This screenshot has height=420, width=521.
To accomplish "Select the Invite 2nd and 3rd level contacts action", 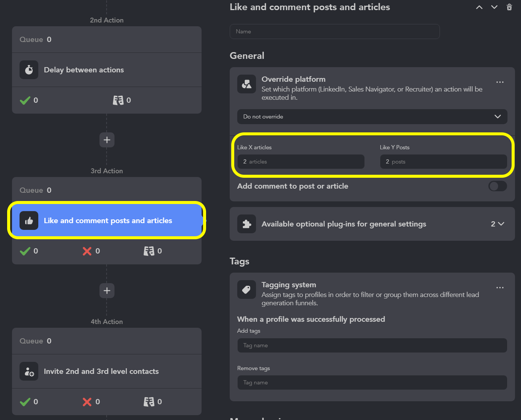I will 107,371.
